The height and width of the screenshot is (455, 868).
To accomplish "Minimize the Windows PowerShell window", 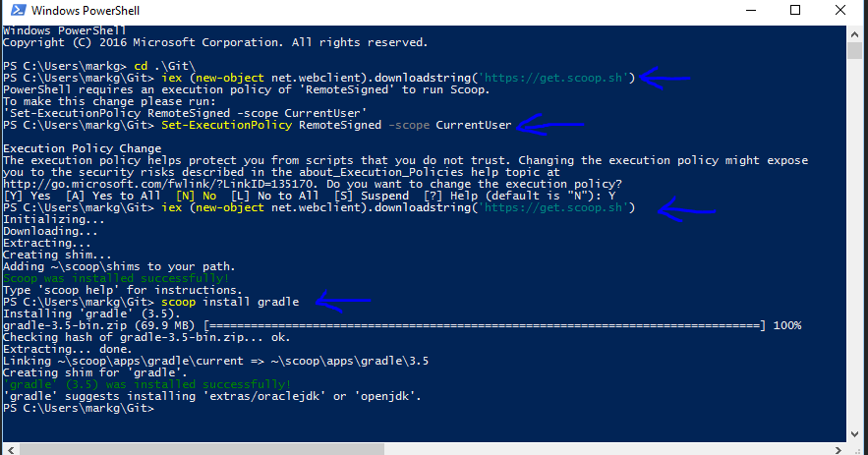I will click(x=751, y=10).
